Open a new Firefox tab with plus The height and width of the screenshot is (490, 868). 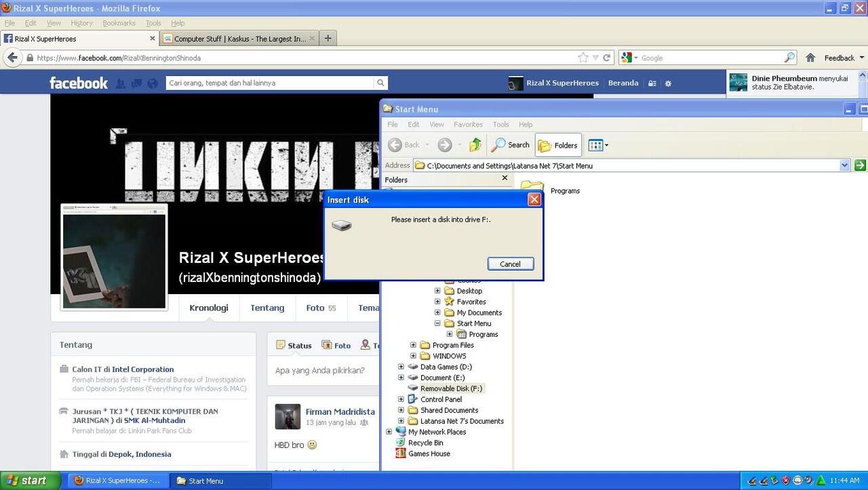coord(328,39)
